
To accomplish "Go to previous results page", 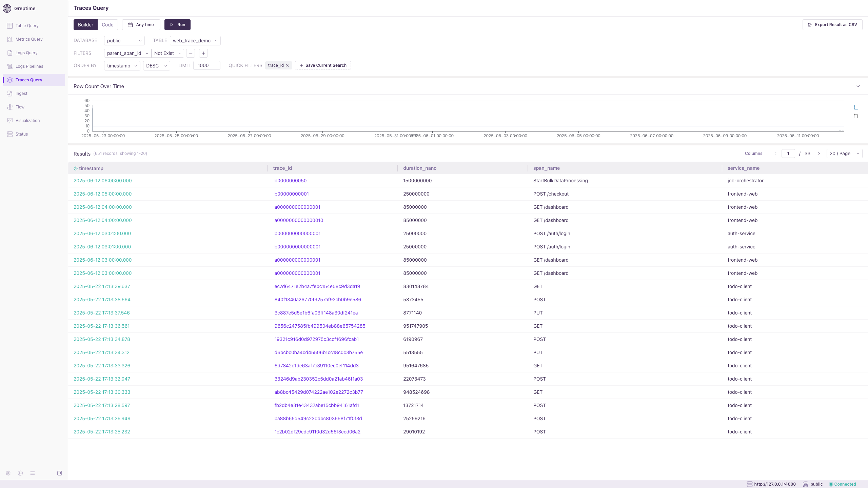I will tap(775, 154).
